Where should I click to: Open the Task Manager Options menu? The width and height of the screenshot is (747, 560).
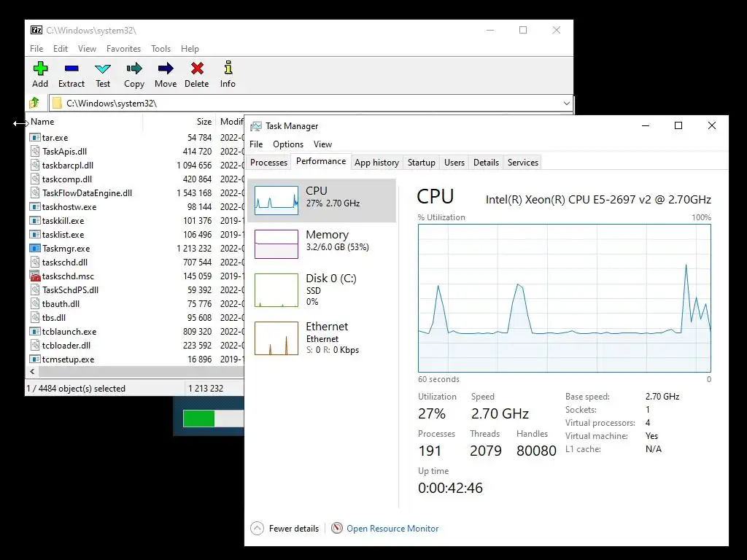pyautogui.click(x=288, y=144)
